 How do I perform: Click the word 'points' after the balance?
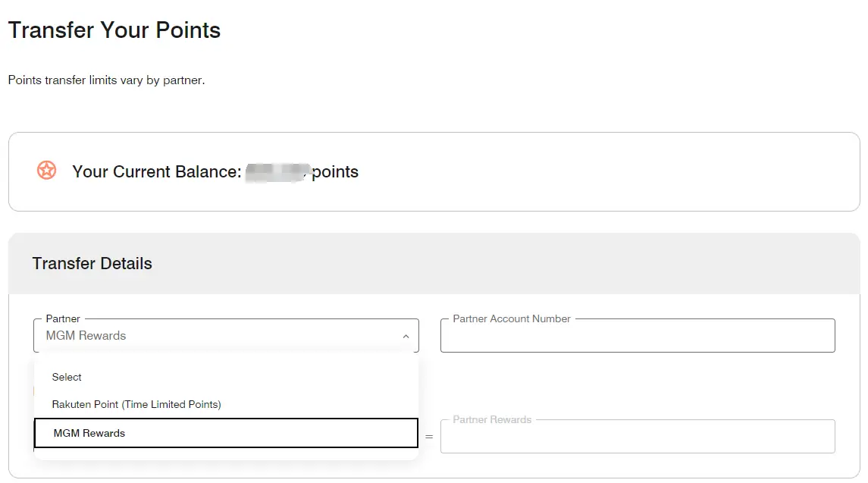point(335,171)
